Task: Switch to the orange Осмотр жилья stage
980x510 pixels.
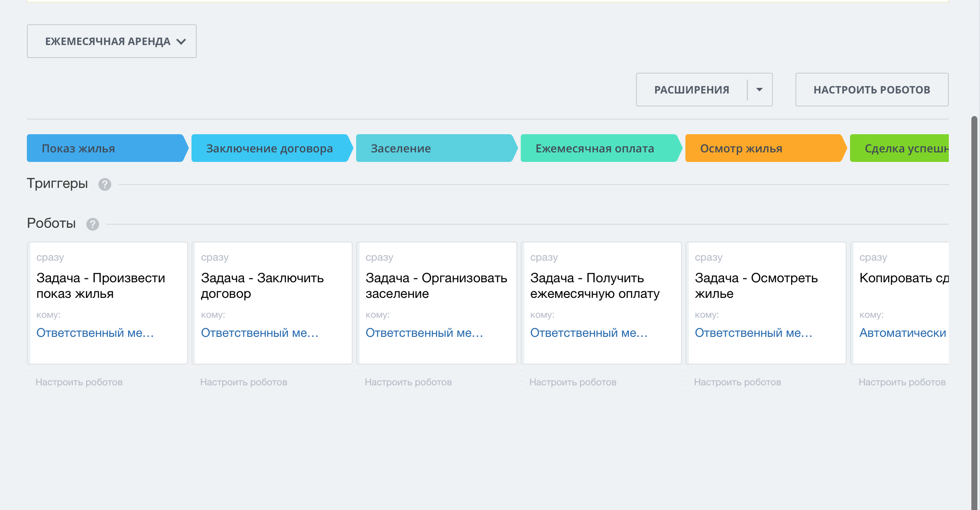Action: (x=764, y=148)
